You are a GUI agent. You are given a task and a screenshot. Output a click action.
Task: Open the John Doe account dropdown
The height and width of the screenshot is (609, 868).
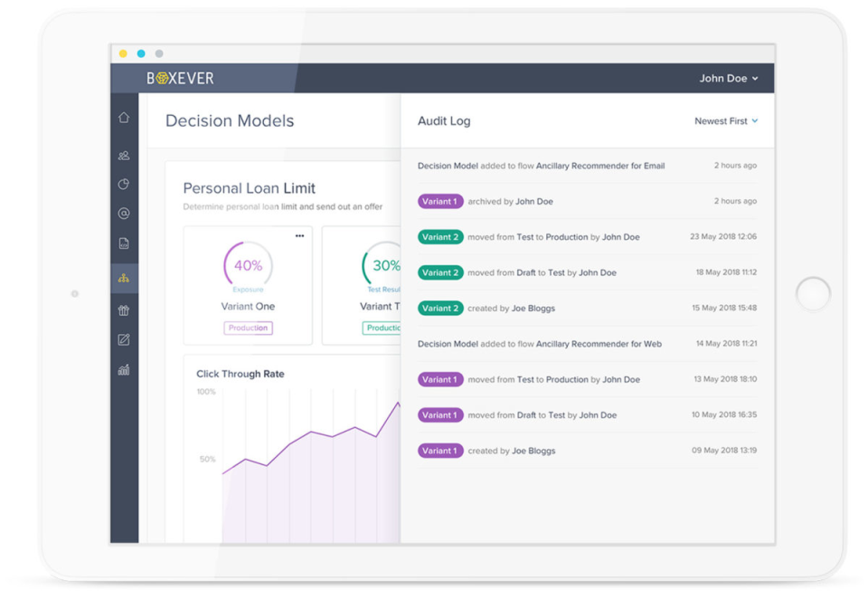pyautogui.click(x=729, y=79)
